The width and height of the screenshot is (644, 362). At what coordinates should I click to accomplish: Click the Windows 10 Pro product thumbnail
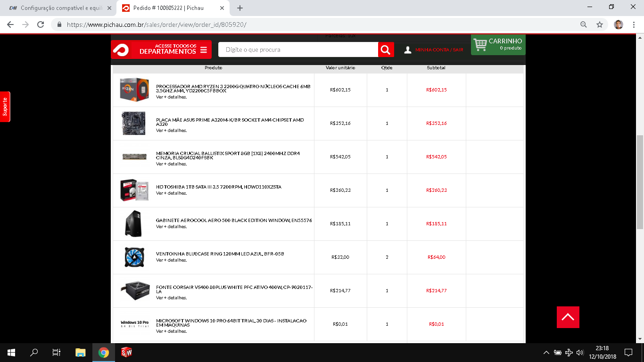134,324
